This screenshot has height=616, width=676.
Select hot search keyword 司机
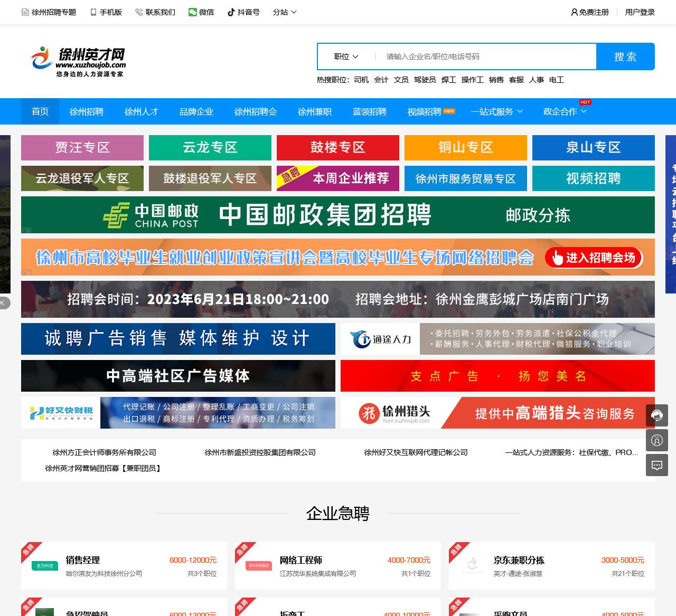pyautogui.click(x=361, y=80)
